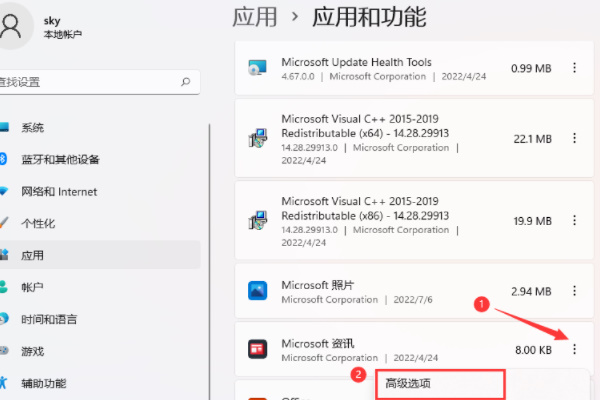Click the 蓝牙和其他设备 Bluetooth icon
The image size is (600, 400).
[4, 159]
